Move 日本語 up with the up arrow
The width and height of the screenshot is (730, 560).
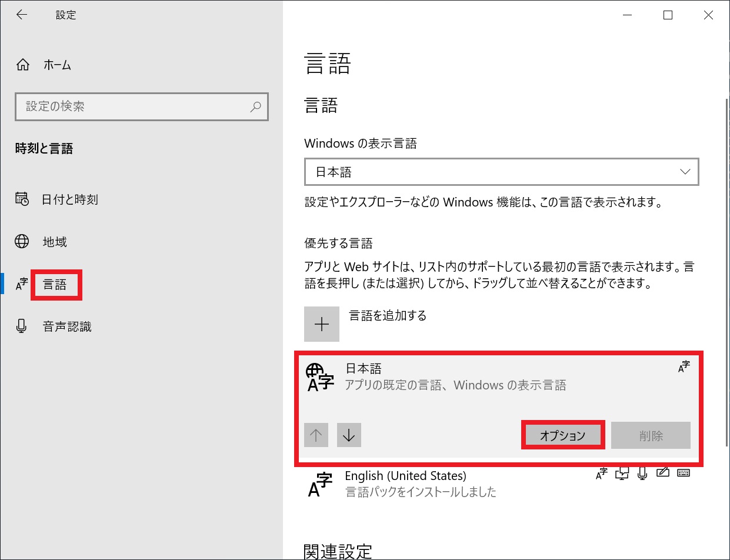point(316,435)
